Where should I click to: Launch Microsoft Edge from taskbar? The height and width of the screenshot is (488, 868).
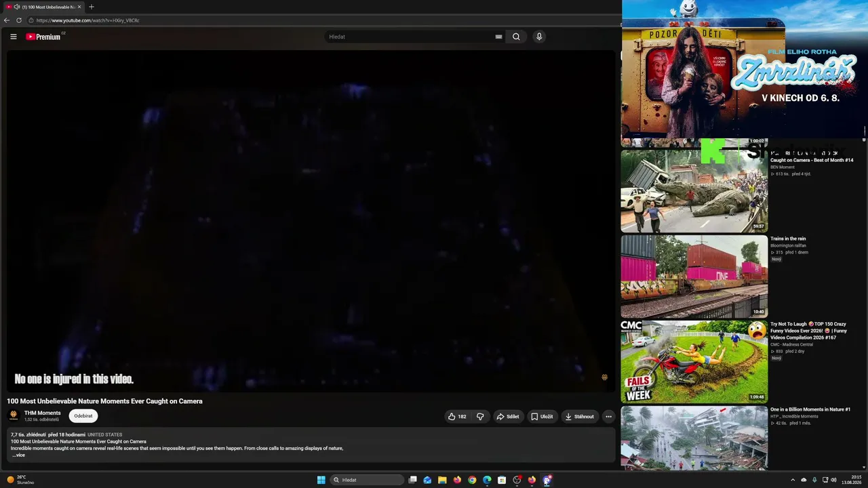(487, 480)
